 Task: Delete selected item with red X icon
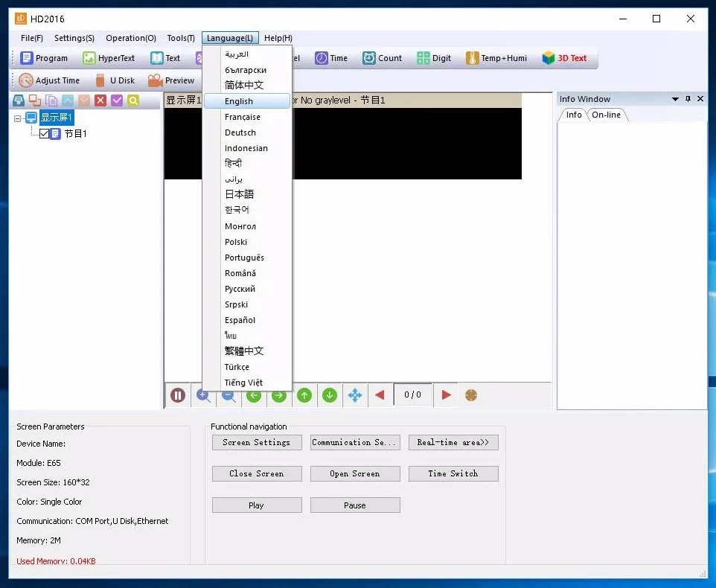[x=100, y=100]
